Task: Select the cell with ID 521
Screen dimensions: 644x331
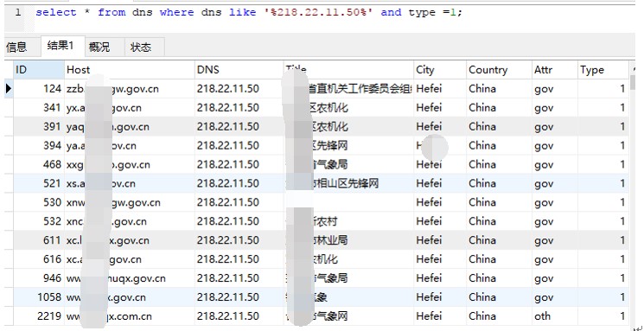Action: click(x=39, y=183)
